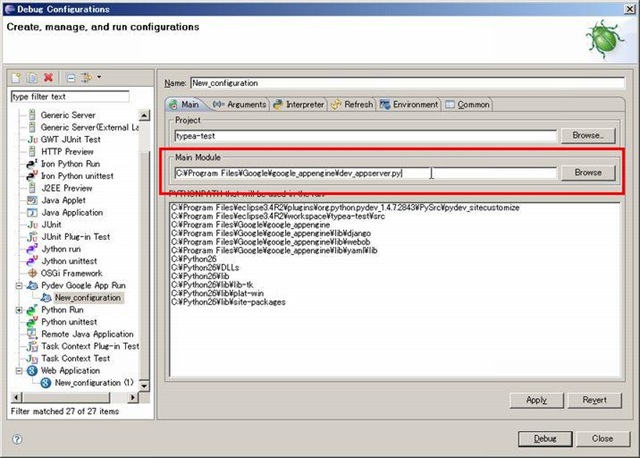Collapse the Web Application tree node

click(x=18, y=370)
